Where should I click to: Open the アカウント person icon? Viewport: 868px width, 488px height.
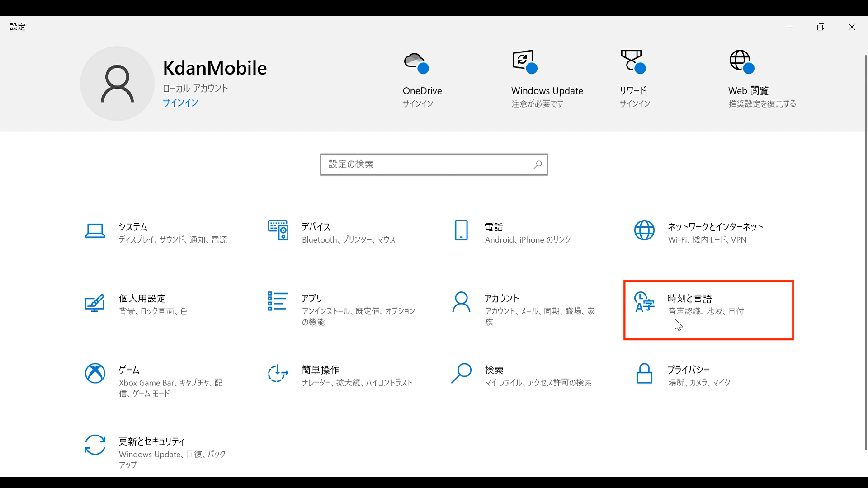pos(461,302)
